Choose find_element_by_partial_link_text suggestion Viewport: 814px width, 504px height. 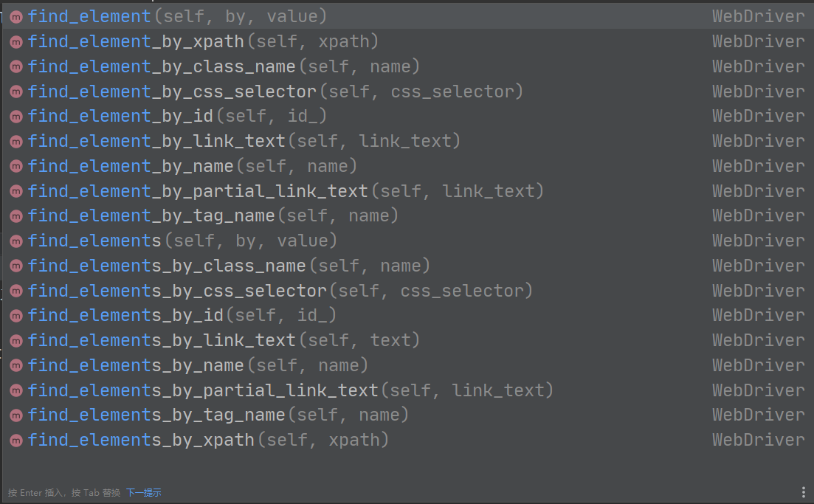coord(286,192)
